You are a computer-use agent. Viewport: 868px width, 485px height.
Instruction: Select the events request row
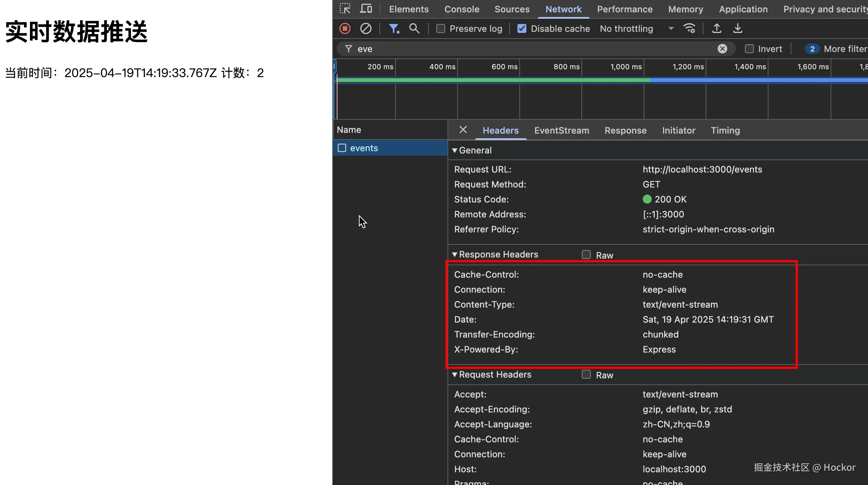(364, 148)
